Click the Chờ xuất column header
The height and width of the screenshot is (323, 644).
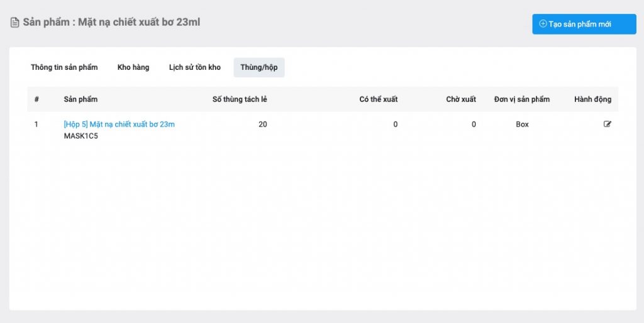tap(461, 99)
